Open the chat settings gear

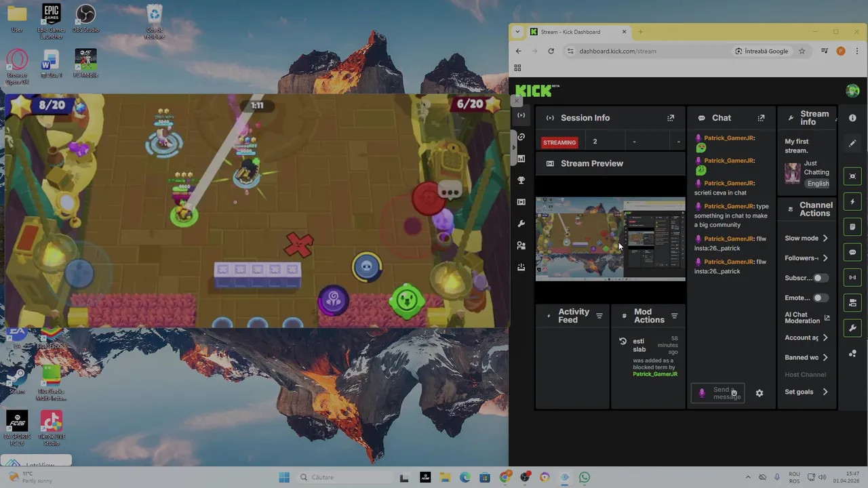759,393
